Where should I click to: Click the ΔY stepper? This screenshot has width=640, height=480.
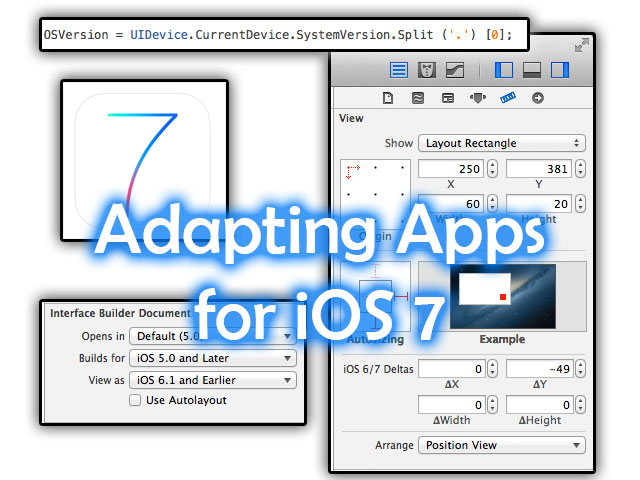580,369
